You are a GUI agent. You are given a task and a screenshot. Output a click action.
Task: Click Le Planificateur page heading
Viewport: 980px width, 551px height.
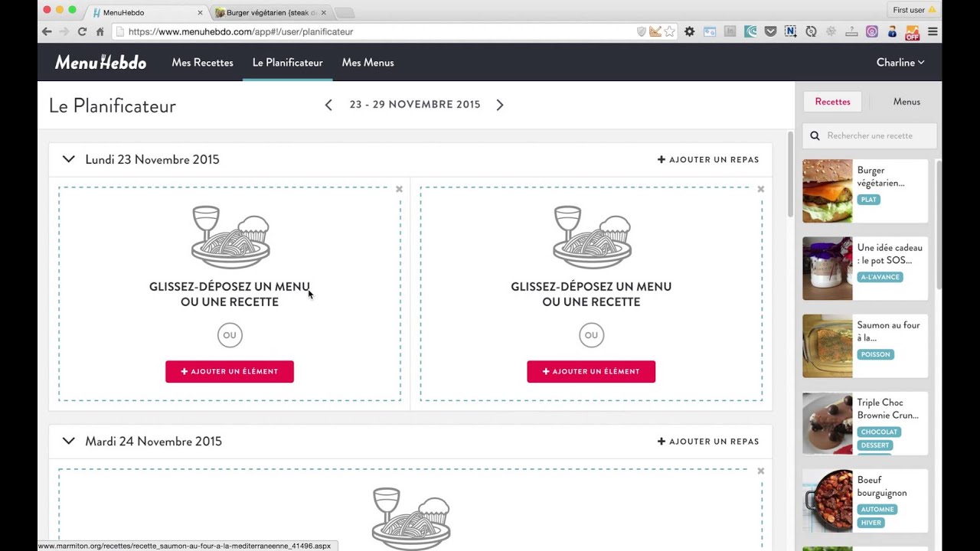[x=113, y=106]
